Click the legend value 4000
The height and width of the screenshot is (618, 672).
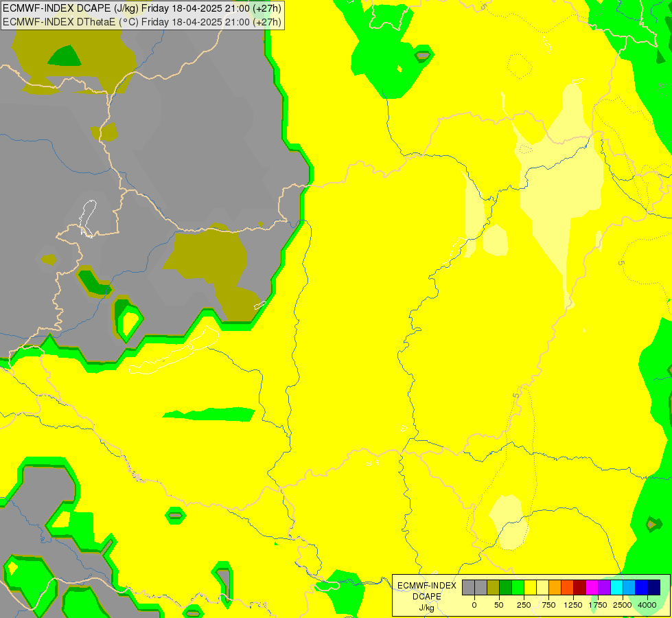pyautogui.click(x=647, y=605)
